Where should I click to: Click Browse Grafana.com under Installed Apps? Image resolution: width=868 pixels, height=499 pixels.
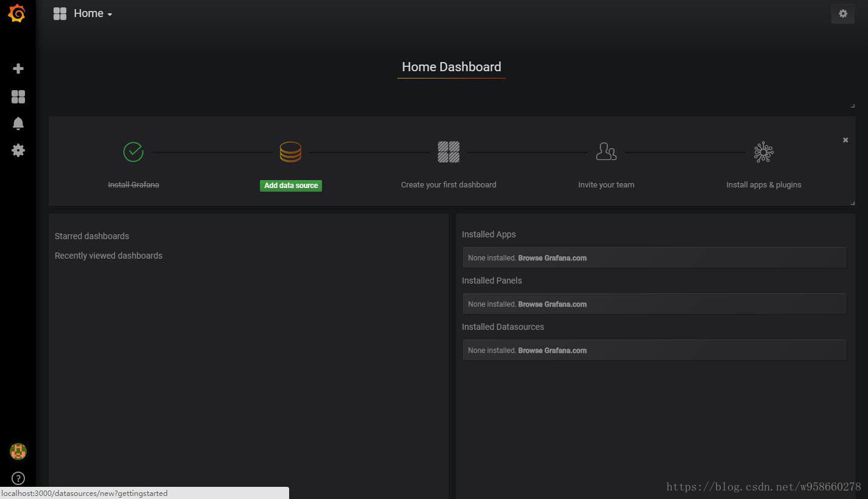[x=552, y=258]
